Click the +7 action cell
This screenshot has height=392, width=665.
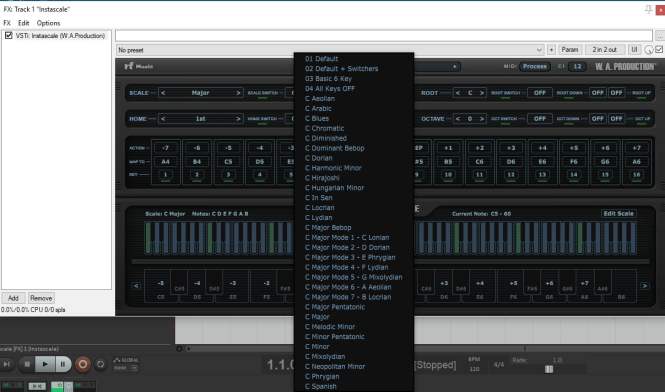[637, 148]
